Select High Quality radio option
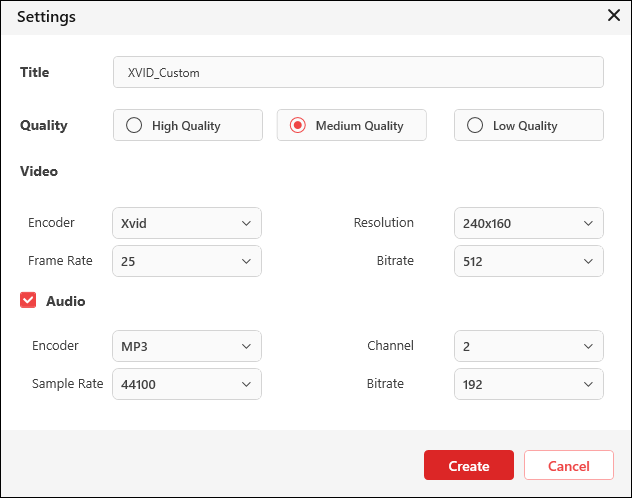This screenshot has height=498, width=632. (x=133, y=126)
